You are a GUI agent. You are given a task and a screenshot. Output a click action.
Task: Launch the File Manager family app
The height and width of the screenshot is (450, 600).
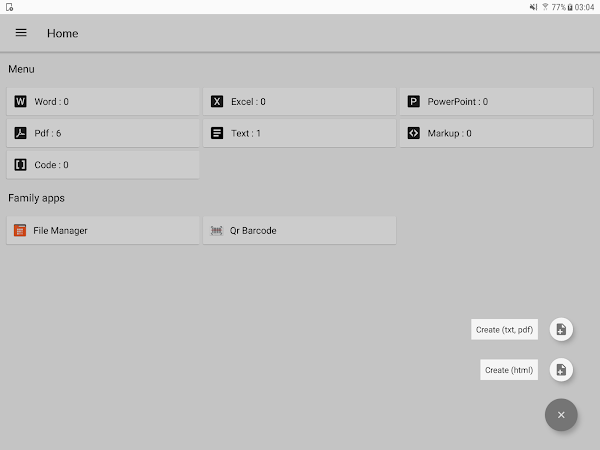point(103,230)
